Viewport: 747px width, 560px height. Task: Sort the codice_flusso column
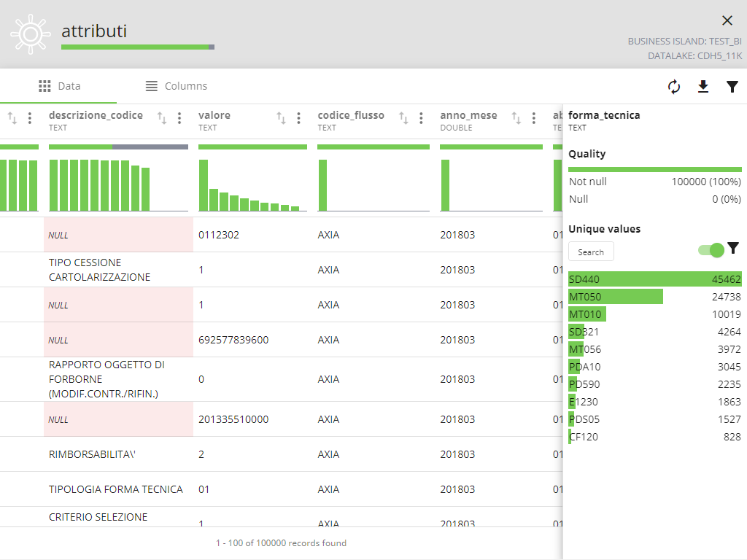click(403, 118)
